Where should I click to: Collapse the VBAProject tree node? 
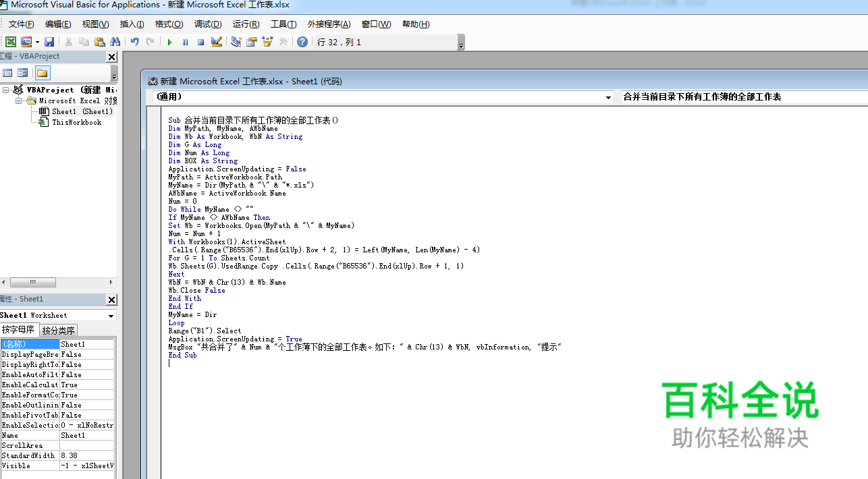tap(6, 90)
